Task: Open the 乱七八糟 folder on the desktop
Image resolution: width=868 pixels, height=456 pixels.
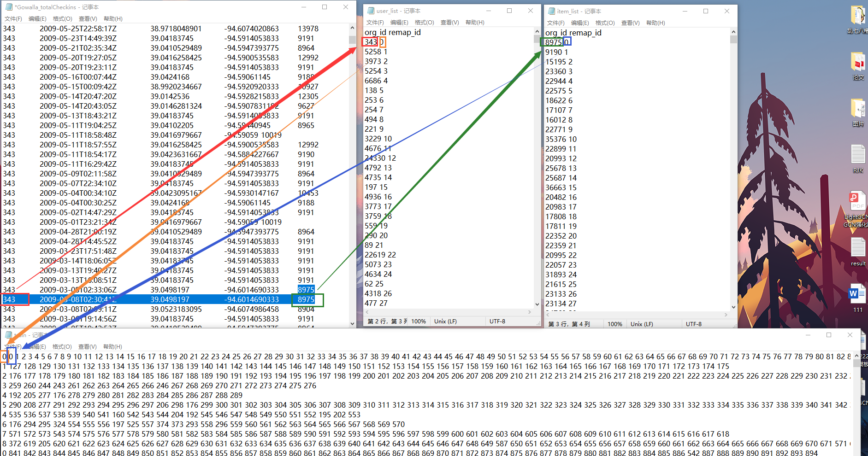Action: coord(858,19)
